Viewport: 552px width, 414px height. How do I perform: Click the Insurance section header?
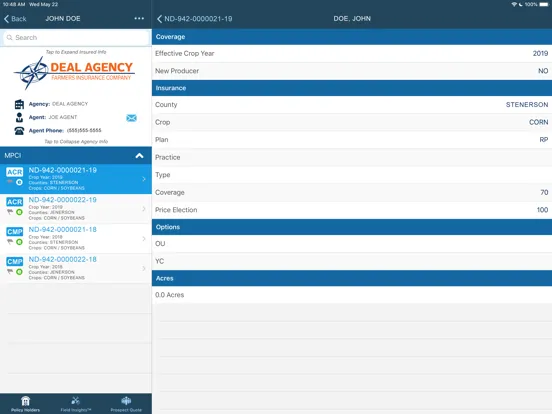(352, 88)
